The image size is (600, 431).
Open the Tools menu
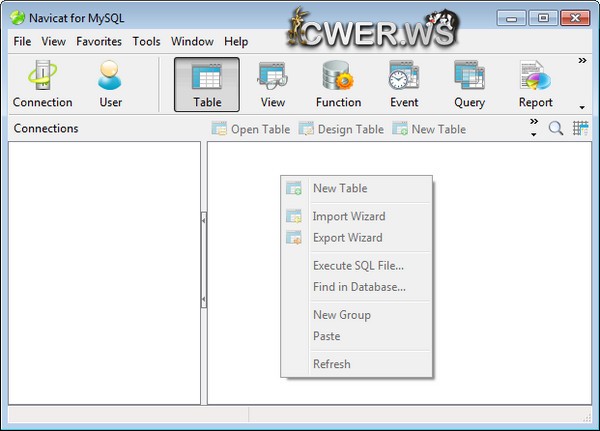pyautogui.click(x=146, y=42)
